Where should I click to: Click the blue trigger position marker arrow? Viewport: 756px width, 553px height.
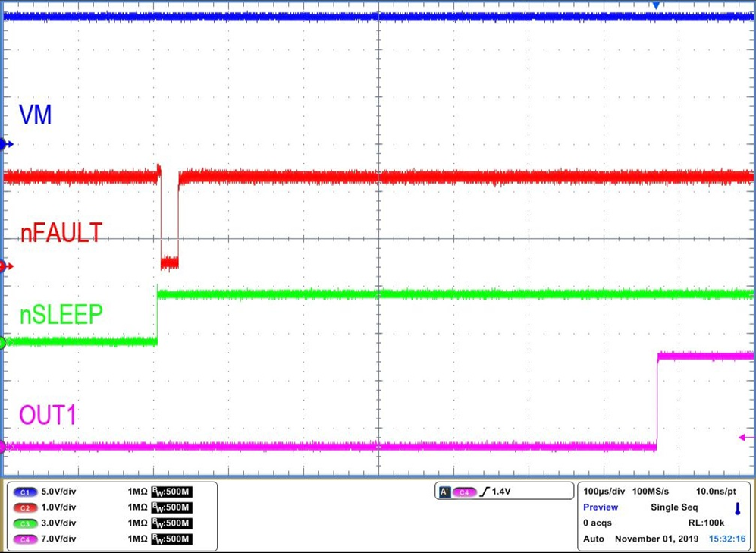[657, 5]
